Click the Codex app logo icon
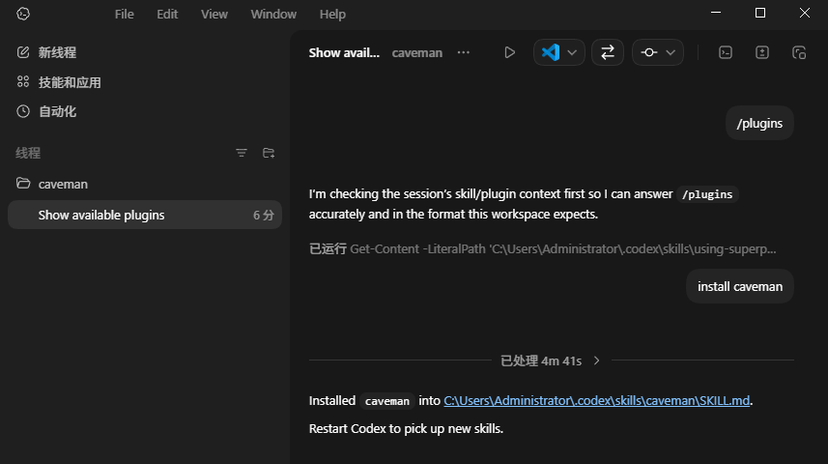The width and height of the screenshot is (828, 464). pos(23,14)
